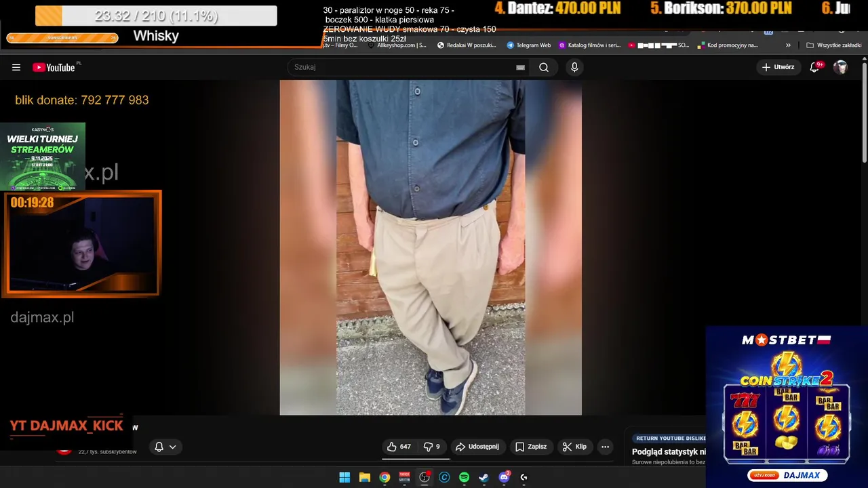
Task: Open Logitech G HUB from the taskbar
Action: 524,477
